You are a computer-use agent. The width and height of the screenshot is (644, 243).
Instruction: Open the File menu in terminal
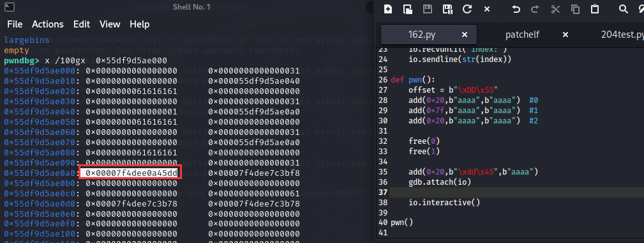point(15,24)
